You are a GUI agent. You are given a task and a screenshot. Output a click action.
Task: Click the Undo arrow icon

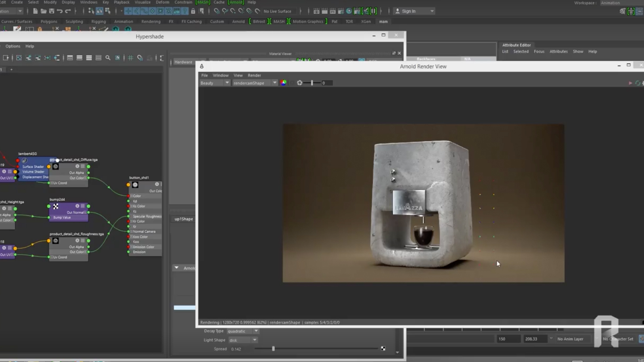tap(60, 11)
